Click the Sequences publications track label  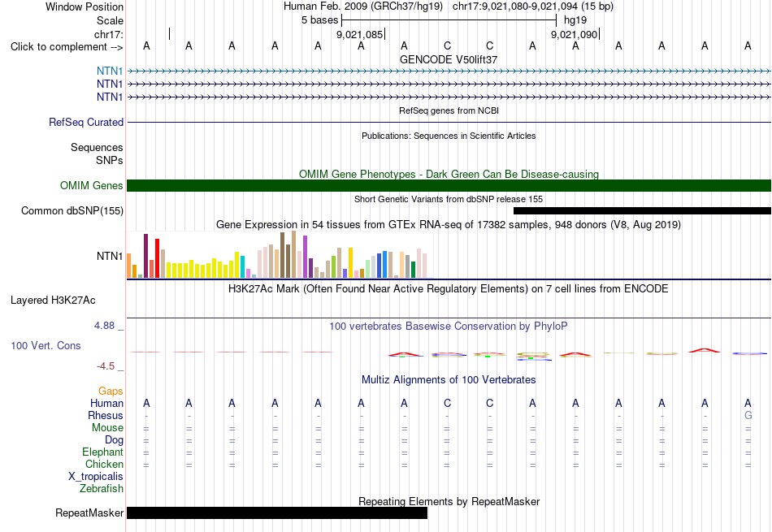click(97, 147)
